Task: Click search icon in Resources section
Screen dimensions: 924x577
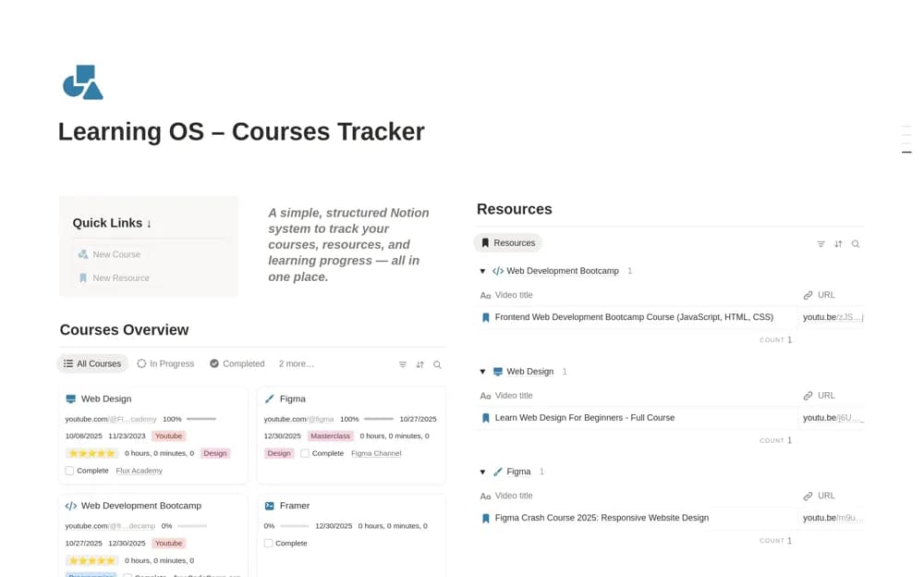Action: 856,244
